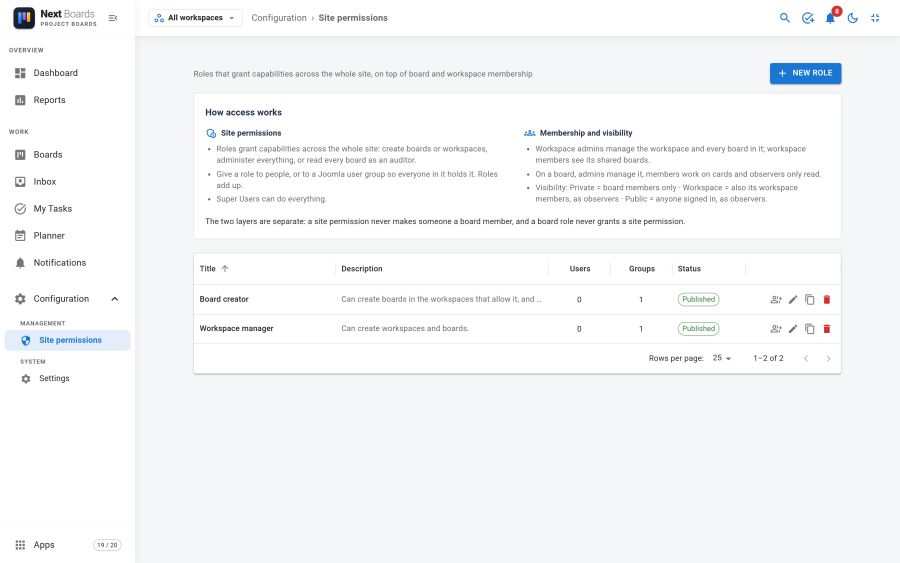This screenshot has height=563, width=900.
Task: Open Settings under System
Action: (x=68, y=378)
